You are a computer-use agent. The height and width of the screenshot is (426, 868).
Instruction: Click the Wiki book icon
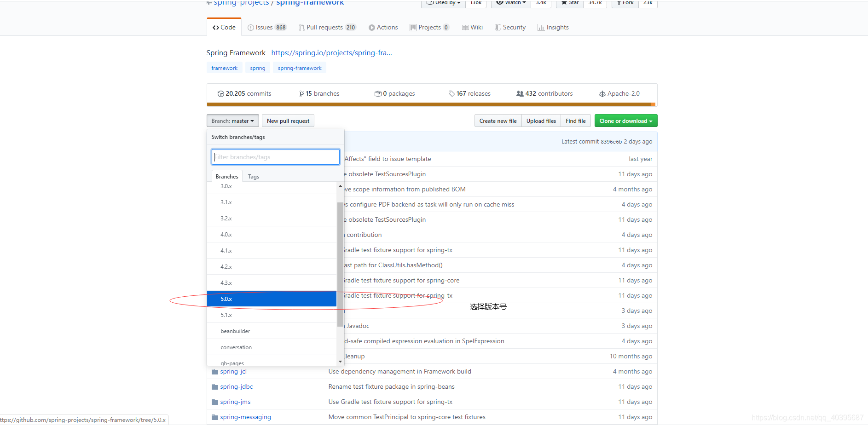click(465, 28)
